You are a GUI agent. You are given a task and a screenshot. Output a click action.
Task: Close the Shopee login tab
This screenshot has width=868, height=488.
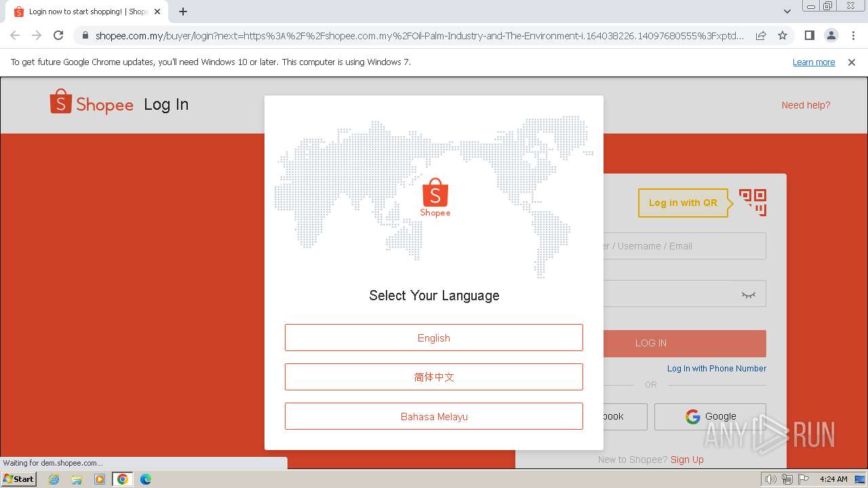click(x=157, y=12)
